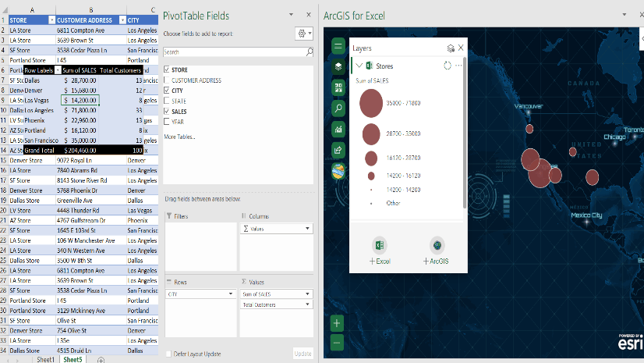Image resolution: width=644 pixels, height=363 pixels.
Task: Click the Layers panel vertical scrollbar
Action: click(465, 133)
